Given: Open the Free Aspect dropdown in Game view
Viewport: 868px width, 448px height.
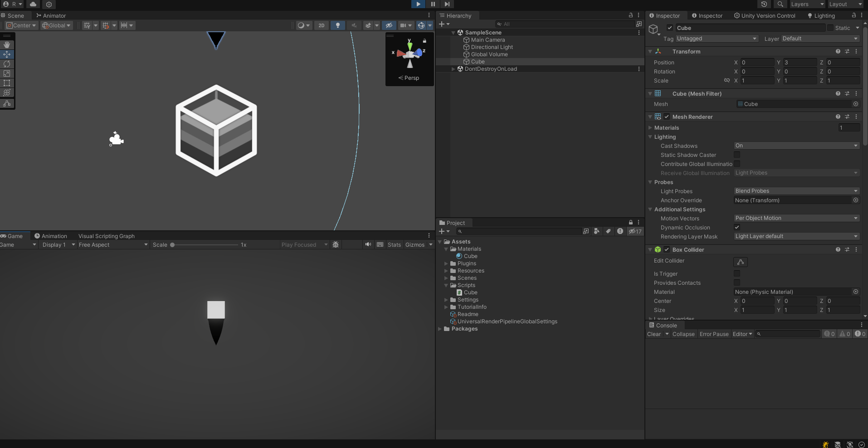Looking at the screenshot, I should point(113,245).
